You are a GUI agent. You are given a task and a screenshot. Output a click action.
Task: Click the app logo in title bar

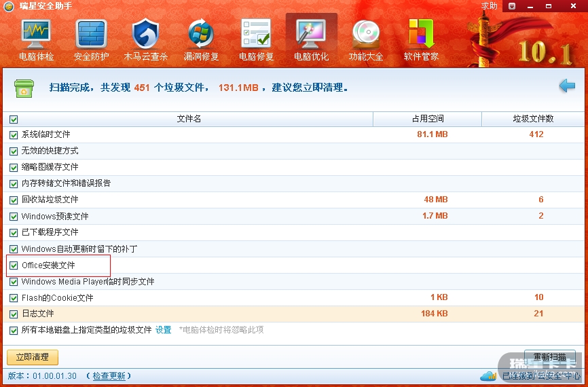click(9, 6)
